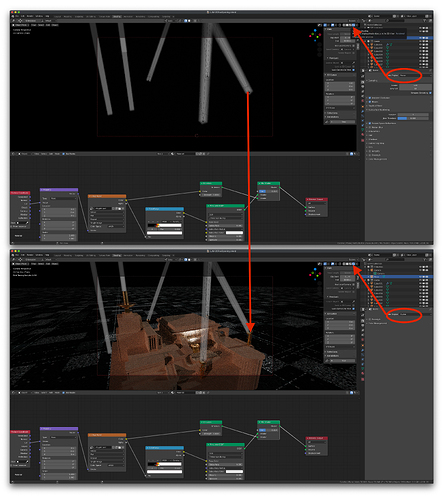Enable Rendered viewport shading in top window
This screenshot has height=500, width=442.
coord(353,25)
